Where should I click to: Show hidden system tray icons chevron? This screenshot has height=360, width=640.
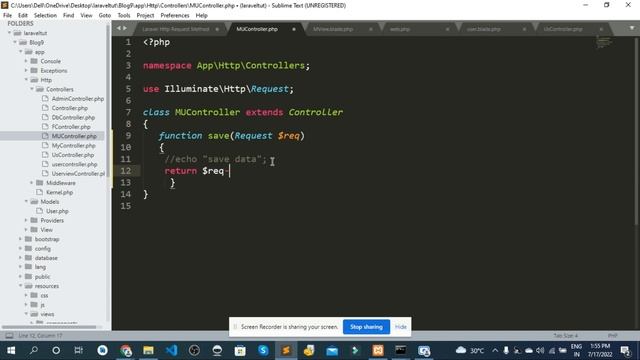pos(495,350)
